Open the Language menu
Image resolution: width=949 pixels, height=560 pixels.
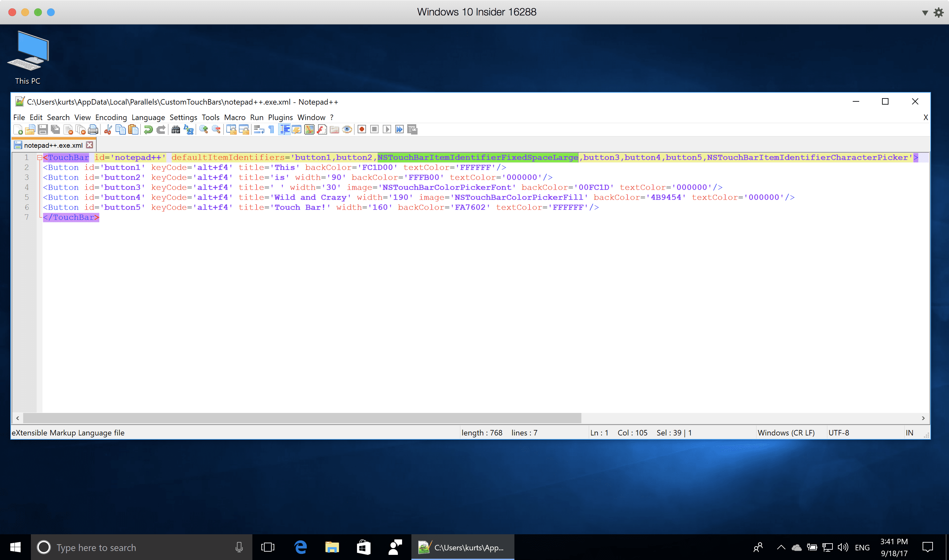click(148, 117)
